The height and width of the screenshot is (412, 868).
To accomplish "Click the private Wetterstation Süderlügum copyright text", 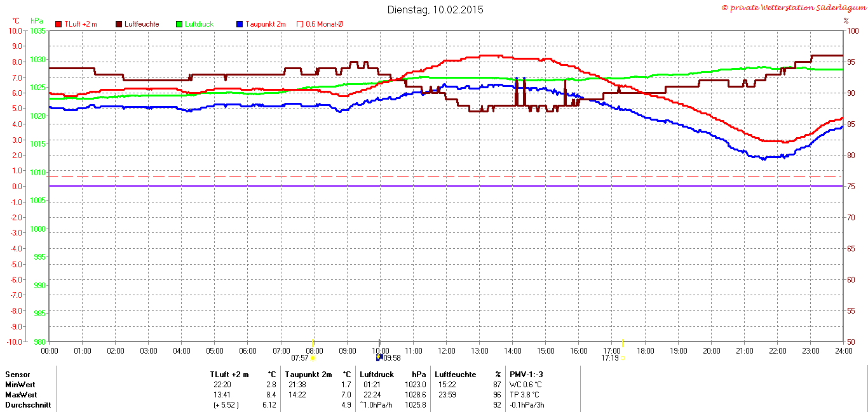I will coord(794,8).
